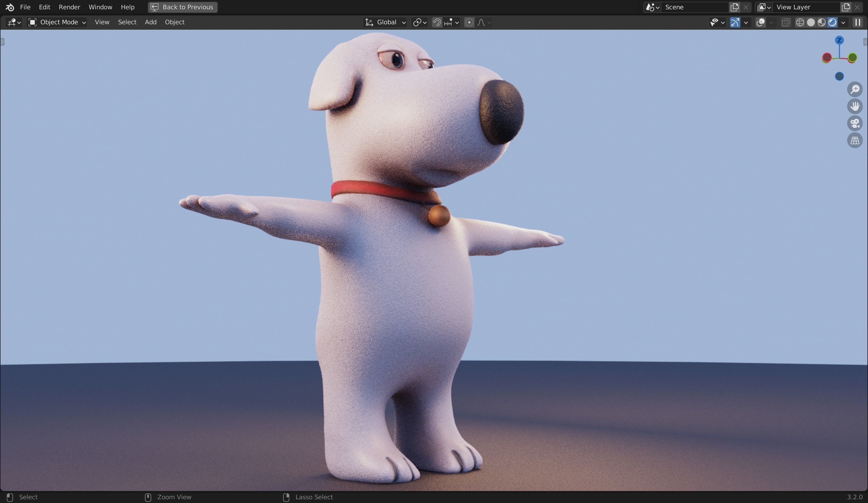This screenshot has height=503, width=868.
Task: Click the View Layer name field
Action: 806,7
